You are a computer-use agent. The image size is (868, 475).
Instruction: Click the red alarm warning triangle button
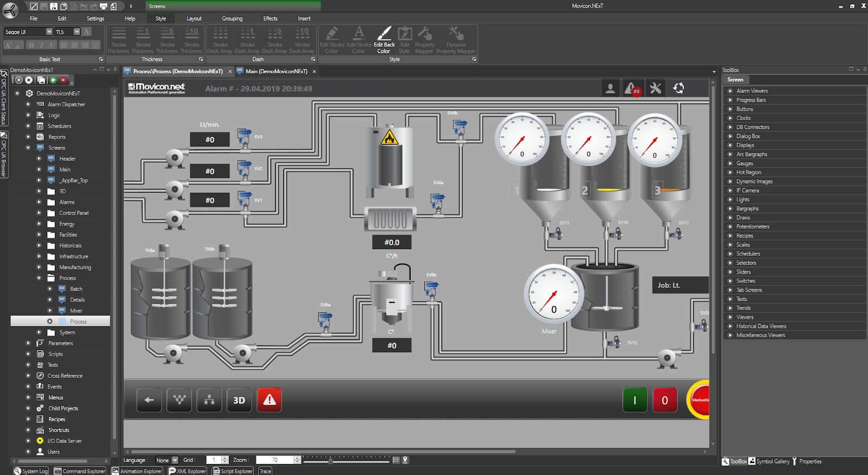click(270, 400)
